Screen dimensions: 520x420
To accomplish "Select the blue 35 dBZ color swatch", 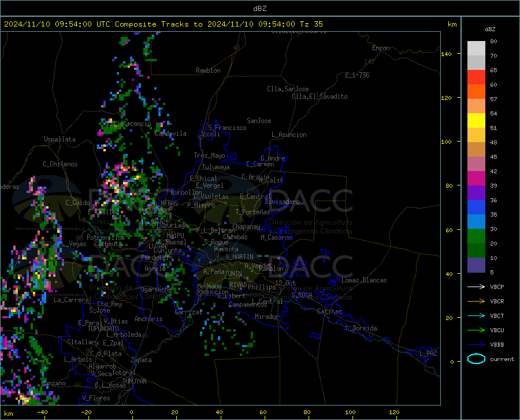I will (476, 207).
